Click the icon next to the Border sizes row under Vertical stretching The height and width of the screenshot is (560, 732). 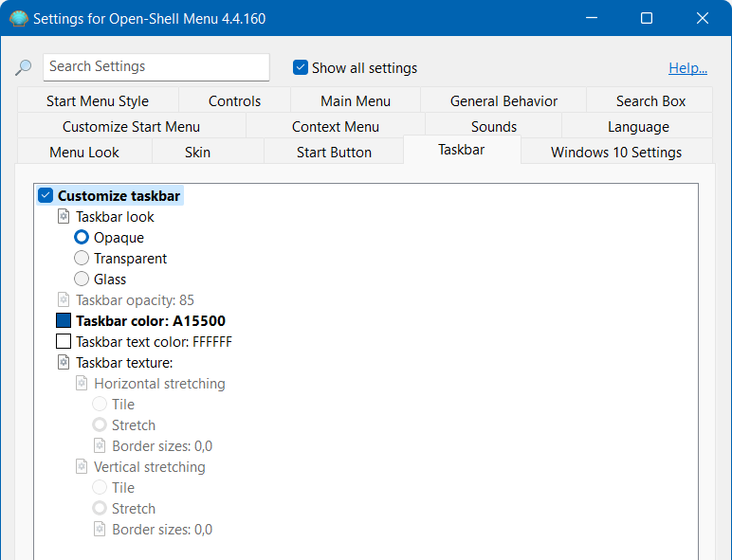click(x=100, y=529)
